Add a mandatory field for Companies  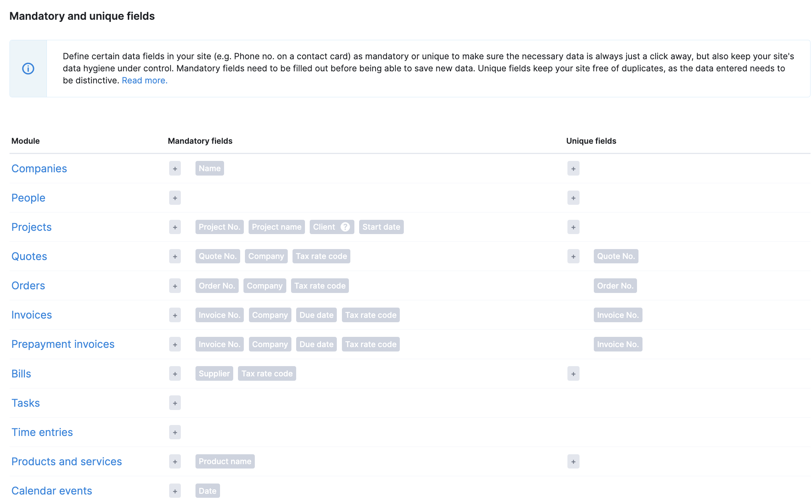tap(175, 169)
